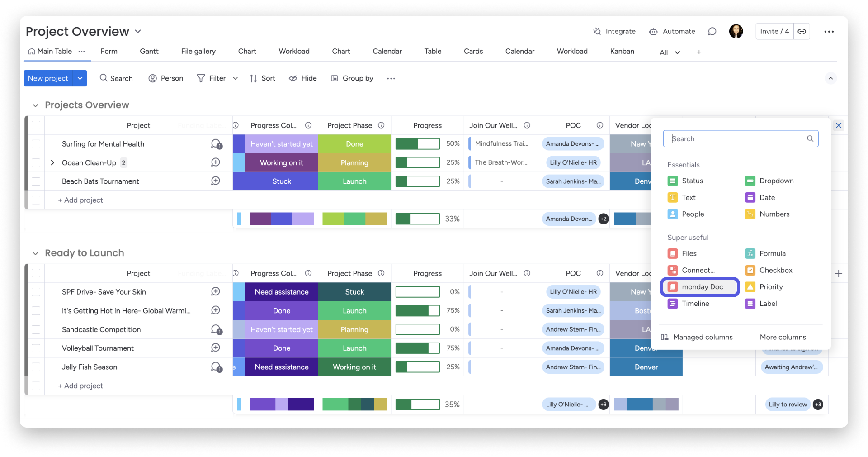Open updates for Surfing for Mental Health

point(216,144)
